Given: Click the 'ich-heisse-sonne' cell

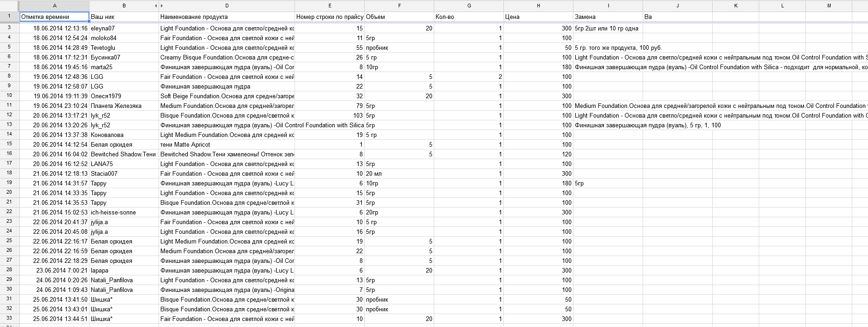Looking at the screenshot, I should click(x=124, y=213).
